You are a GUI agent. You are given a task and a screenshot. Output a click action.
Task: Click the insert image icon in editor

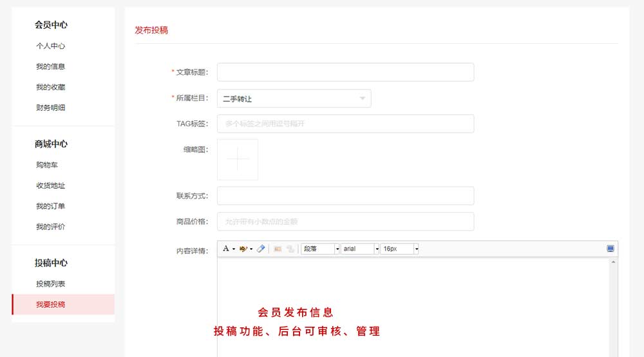tap(278, 249)
